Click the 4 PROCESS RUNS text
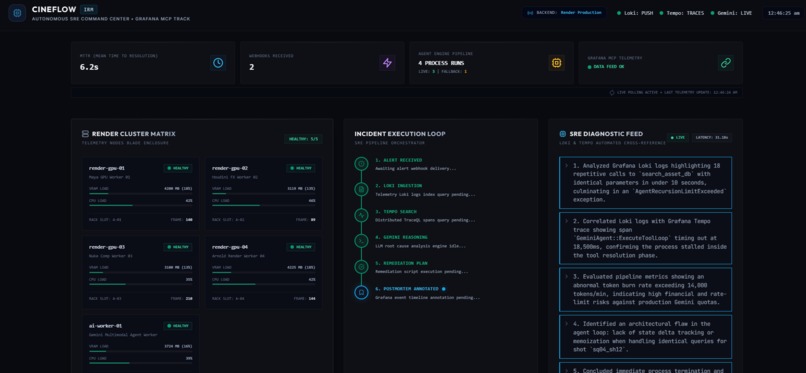The width and height of the screenshot is (806, 373). [441, 63]
